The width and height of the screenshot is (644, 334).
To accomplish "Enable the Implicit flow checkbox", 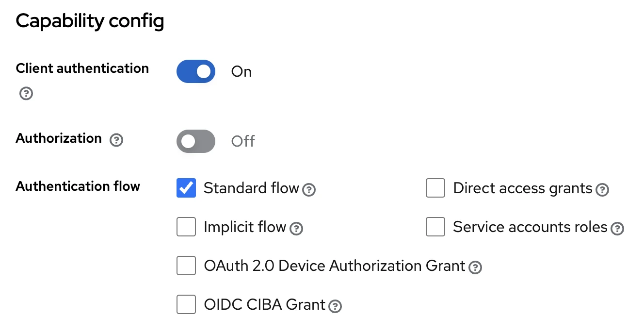I will pos(186,227).
